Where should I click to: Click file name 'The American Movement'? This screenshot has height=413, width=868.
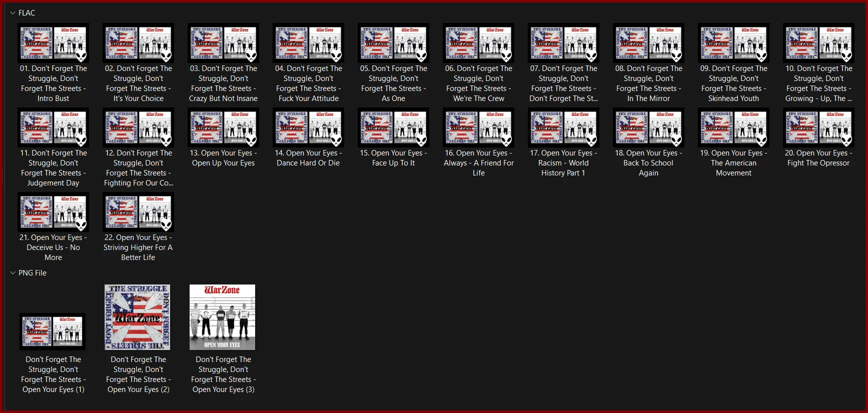734,163
